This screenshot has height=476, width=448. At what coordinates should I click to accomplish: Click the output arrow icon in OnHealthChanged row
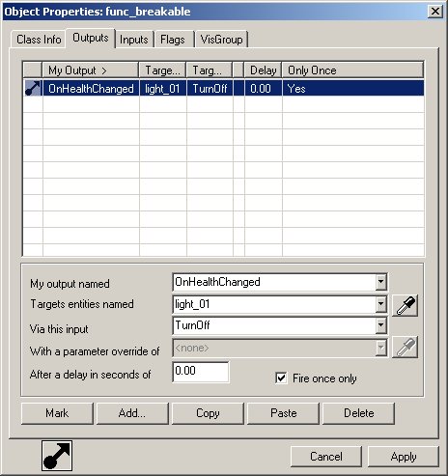tap(33, 88)
